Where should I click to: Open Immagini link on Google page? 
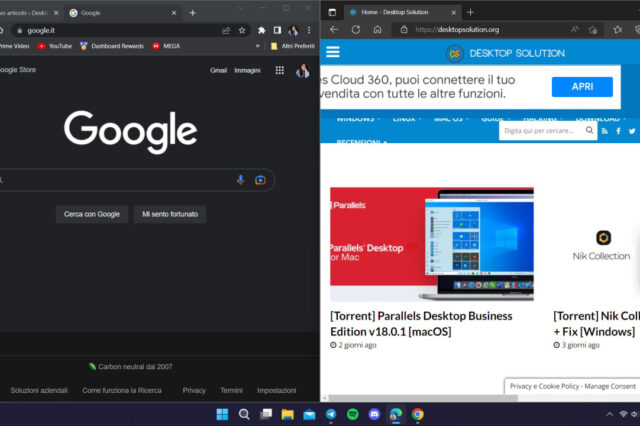pyautogui.click(x=247, y=70)
